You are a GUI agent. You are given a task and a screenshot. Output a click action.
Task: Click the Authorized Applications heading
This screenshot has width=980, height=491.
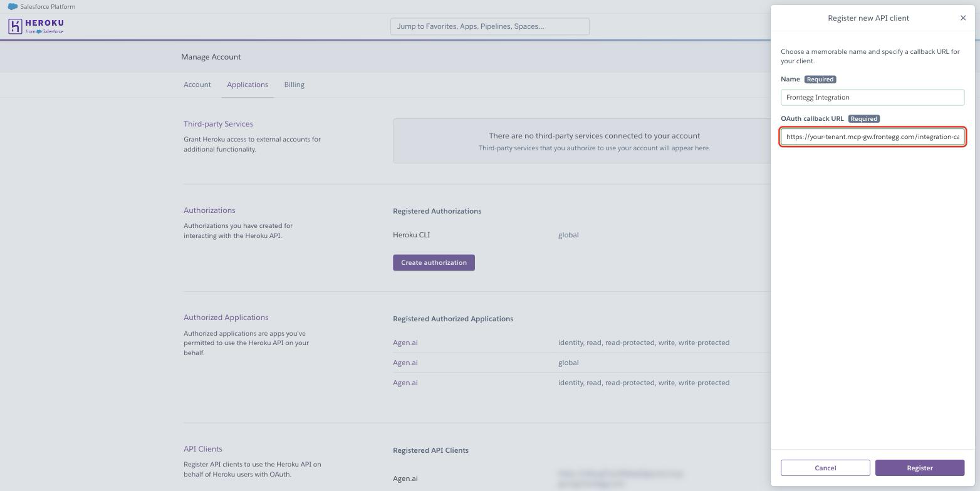point(226,318)
